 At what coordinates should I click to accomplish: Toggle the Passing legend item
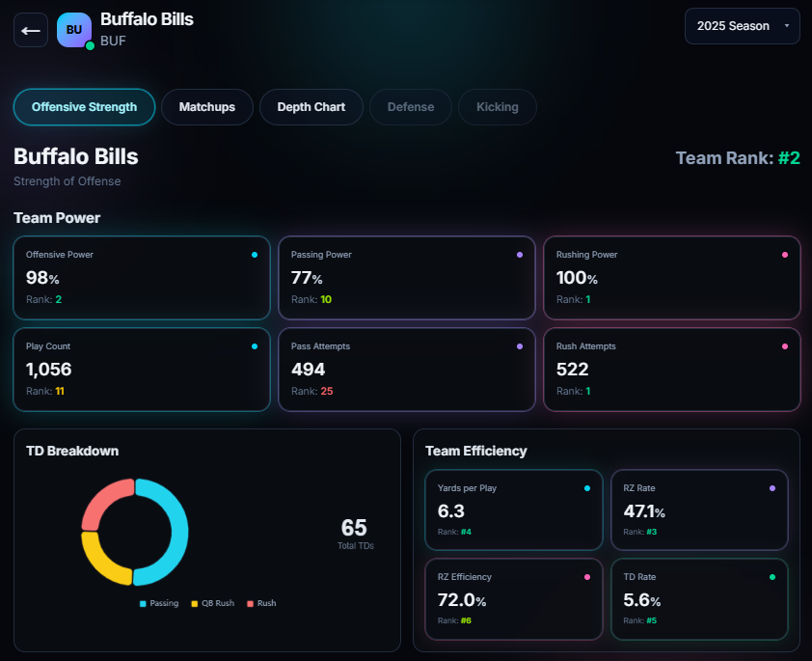[159, 603]
